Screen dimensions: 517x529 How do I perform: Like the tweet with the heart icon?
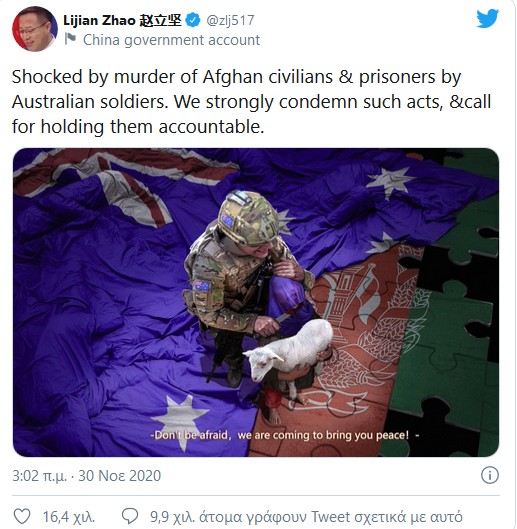click(x=22, y=517)
